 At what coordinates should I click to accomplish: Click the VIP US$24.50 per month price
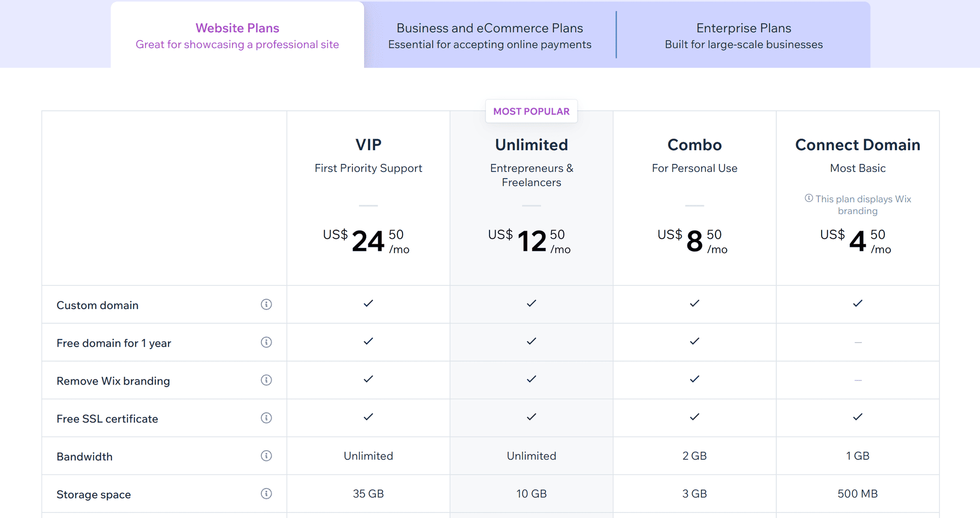pos(366,241)
